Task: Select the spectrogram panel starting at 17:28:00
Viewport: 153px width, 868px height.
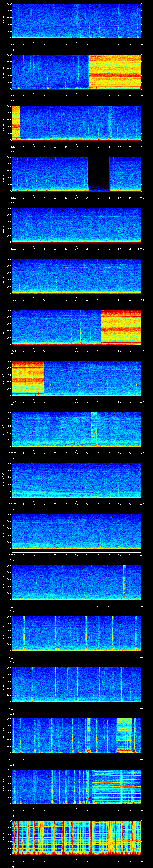Action: 76,685
